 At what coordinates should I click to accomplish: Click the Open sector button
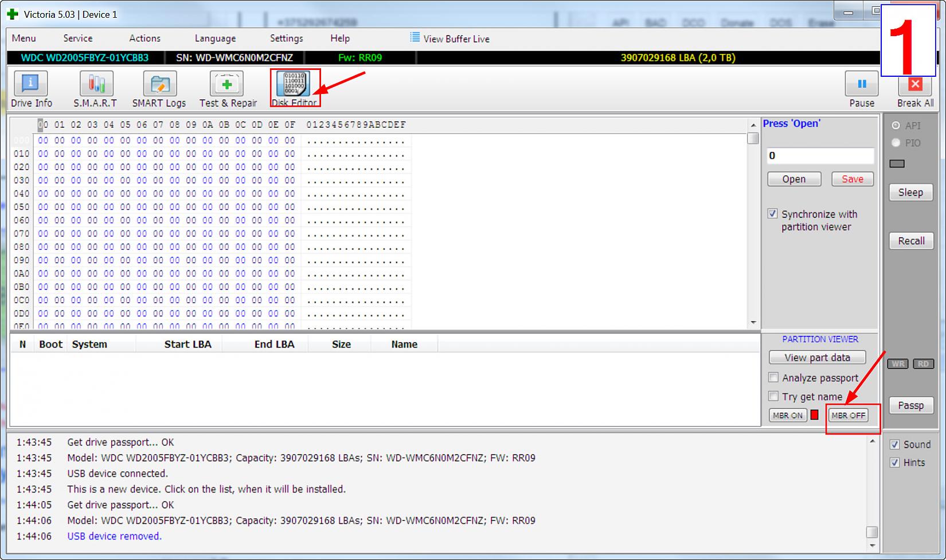point(794,179)
